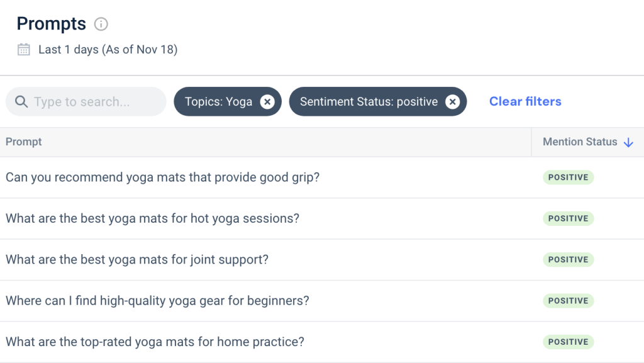Open the yoga mats good grip prompt

[162, 177]
